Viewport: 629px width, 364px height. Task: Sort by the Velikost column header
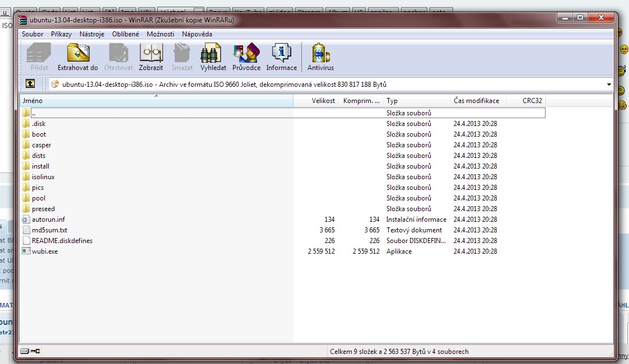(x=316, y=101)
